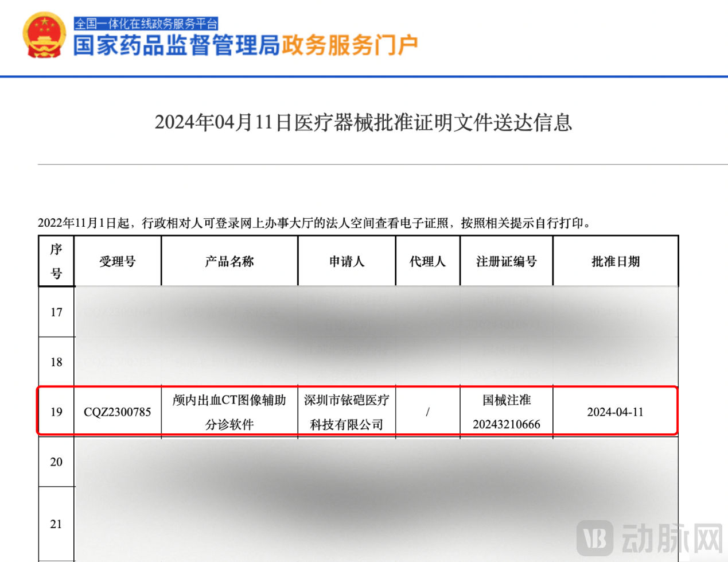Image resolution: width=728 pixels, height=562 pixels.
Task: Click the 申请人 column header
Action: tap(346, 260)
